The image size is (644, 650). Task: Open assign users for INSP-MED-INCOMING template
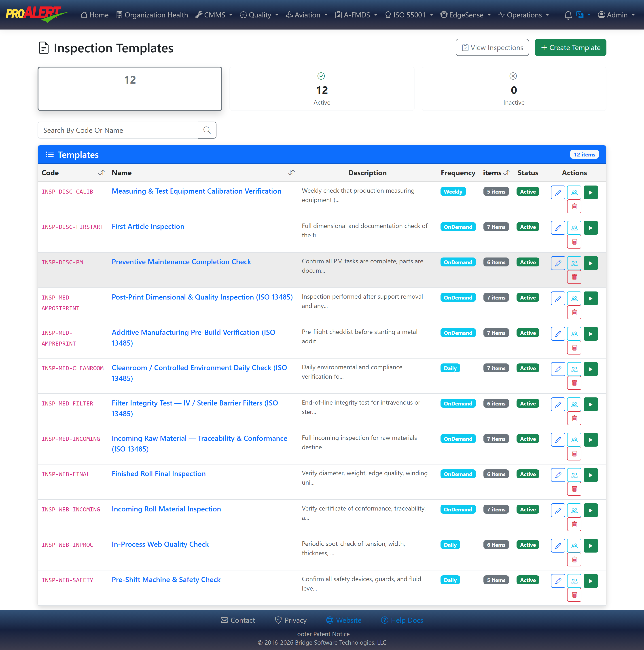tap(574, 440)
